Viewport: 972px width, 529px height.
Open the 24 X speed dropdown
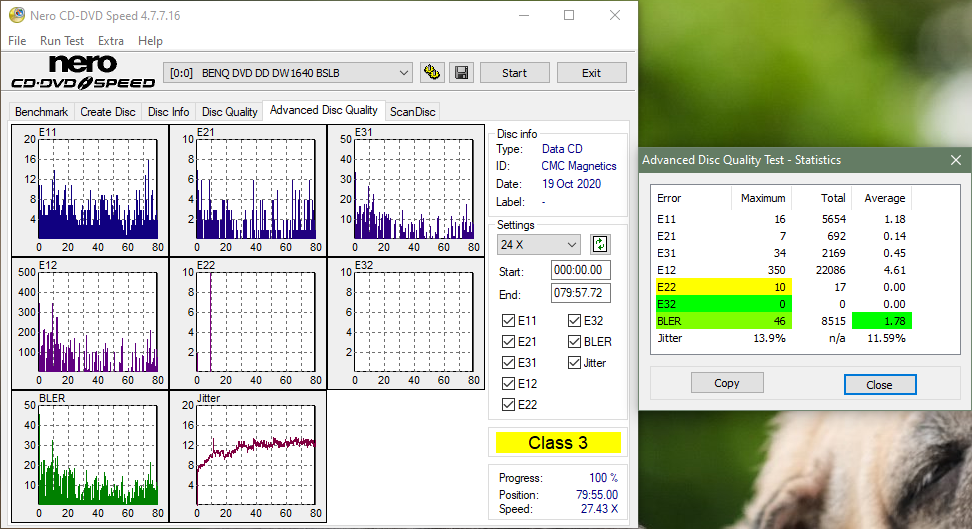pos(538,244)
